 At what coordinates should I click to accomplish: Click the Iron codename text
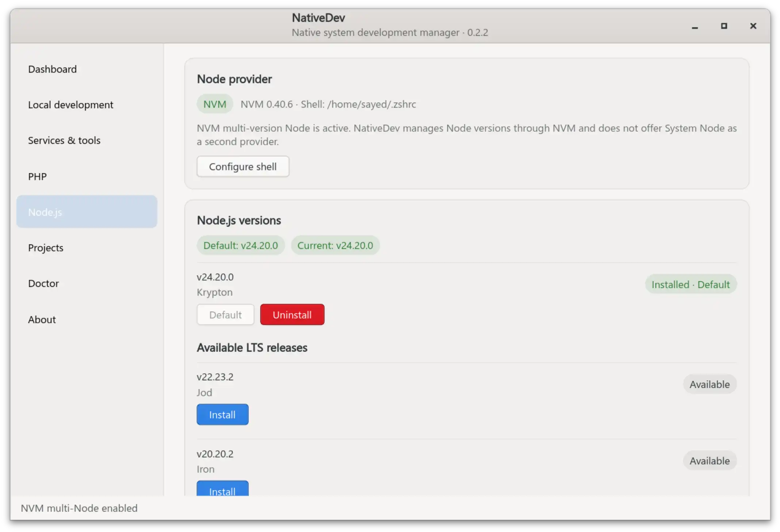[206, 469]
